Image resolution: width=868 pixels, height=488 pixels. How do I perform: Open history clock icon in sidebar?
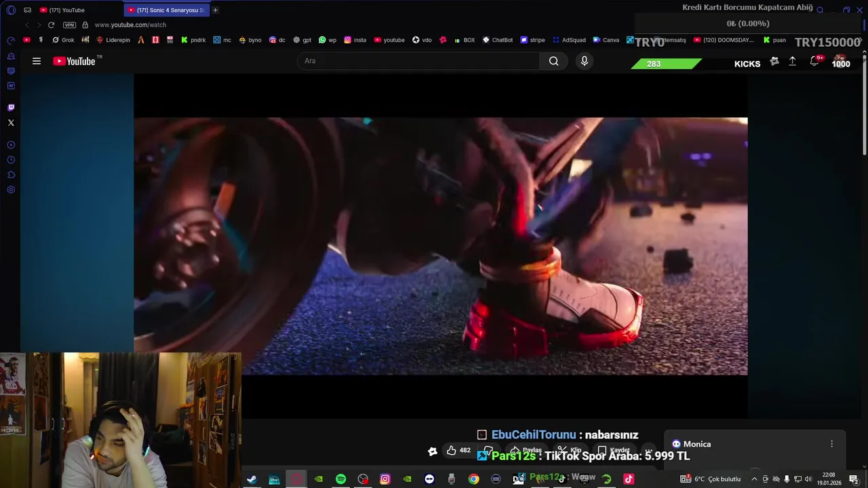tap(11, 160)
